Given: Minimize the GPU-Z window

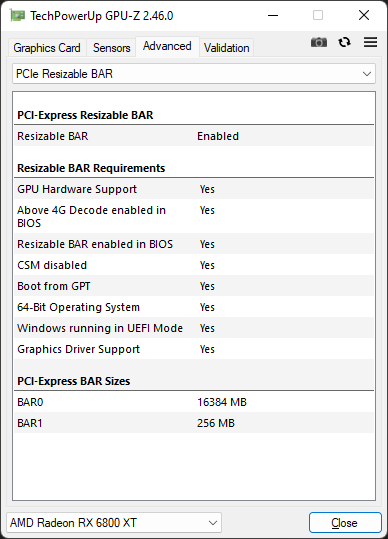Looking at the screenshot, I should click(273, 15).
